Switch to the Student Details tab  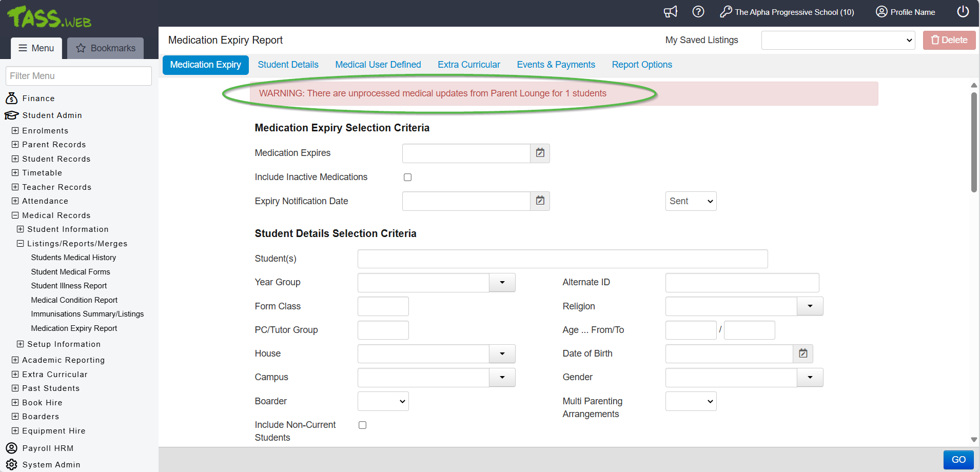pyautogui.click(x=288, y=65)
